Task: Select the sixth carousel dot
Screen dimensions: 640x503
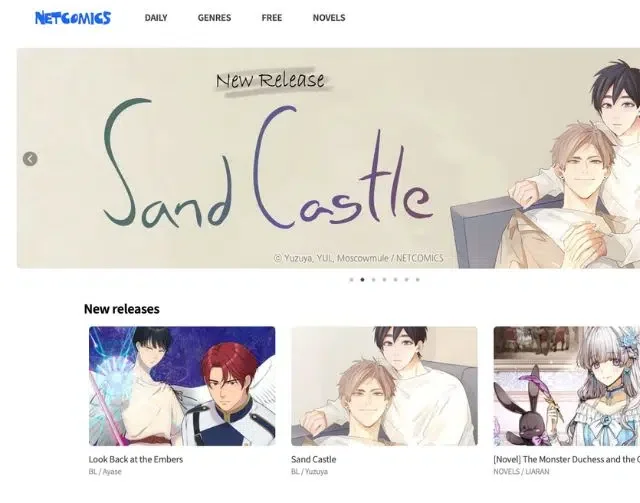Action: pyautogui.click(x=407, y=280)
